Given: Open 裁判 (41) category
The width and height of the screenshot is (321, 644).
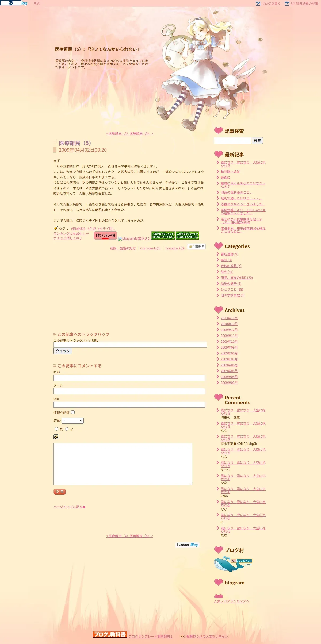Looking at the screenshot, I should coord(227,272).
